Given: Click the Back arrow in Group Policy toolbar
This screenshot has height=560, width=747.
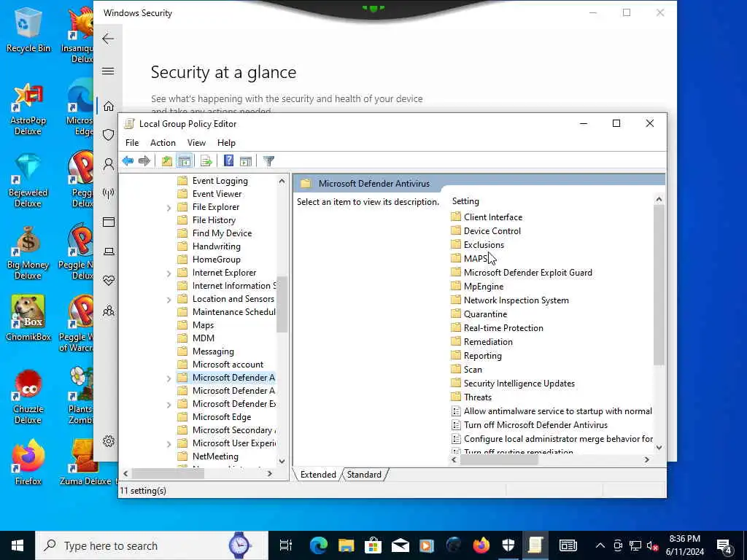Looking at the screenshot, I should [128, 161].
